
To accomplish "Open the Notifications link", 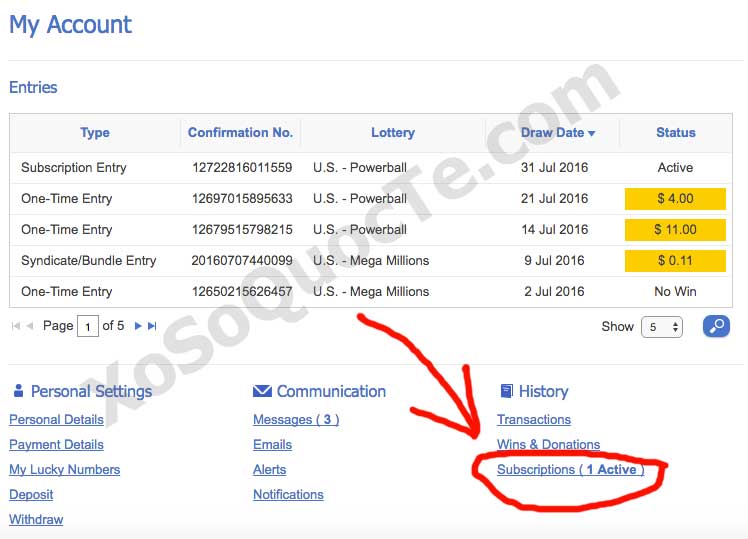I will pos(288,494).
